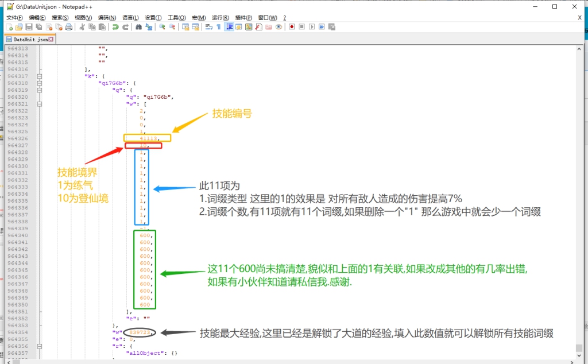This screenshot has height=364, width=588.
Task: Open the 插件(P) menu
Action: (x=243, y=18)
